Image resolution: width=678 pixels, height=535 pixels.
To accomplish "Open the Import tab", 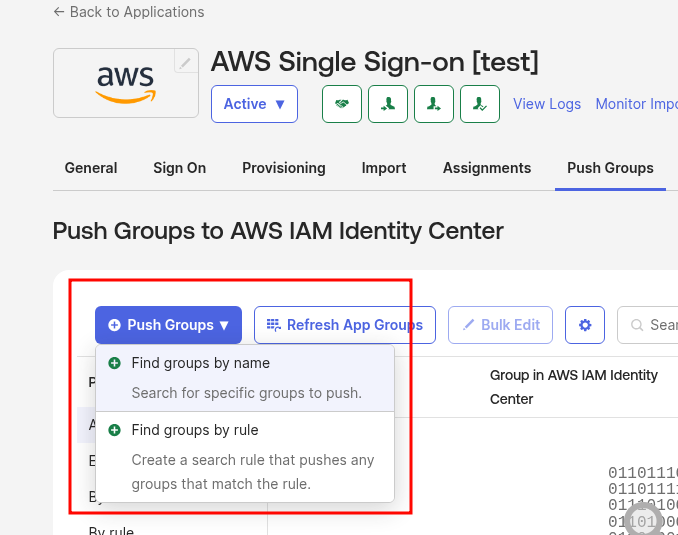I will pyautogui.click(x=384, y=168).
